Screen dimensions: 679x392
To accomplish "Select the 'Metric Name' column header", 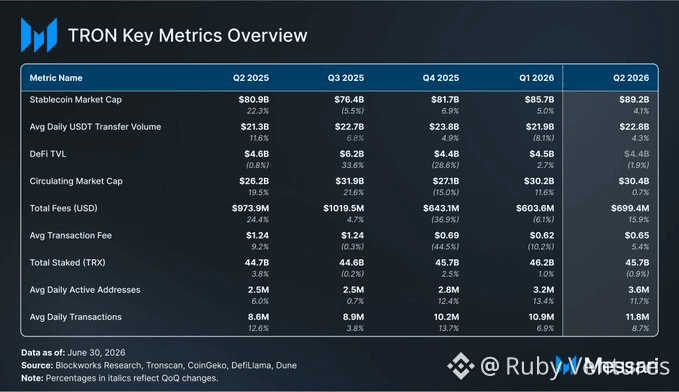I will [56, 78].
